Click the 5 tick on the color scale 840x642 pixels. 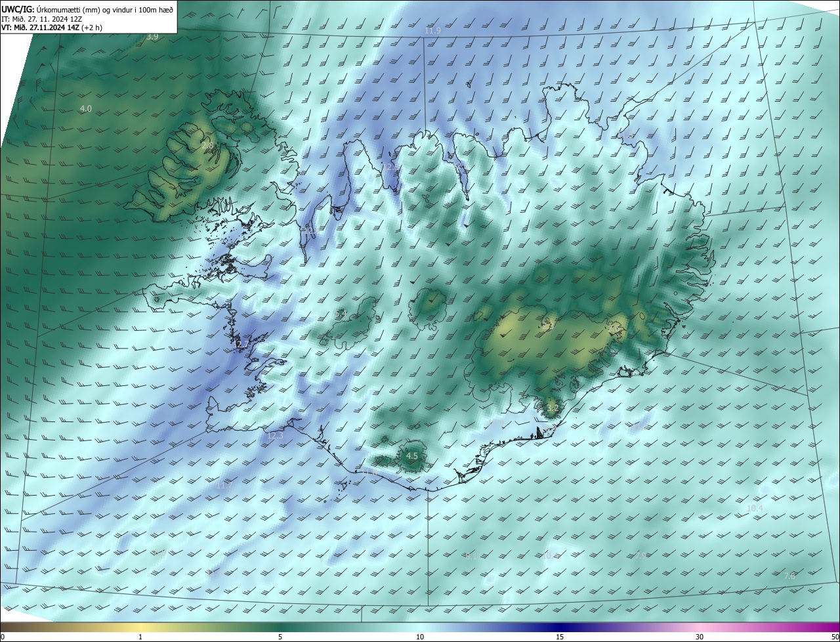point(280,637)
